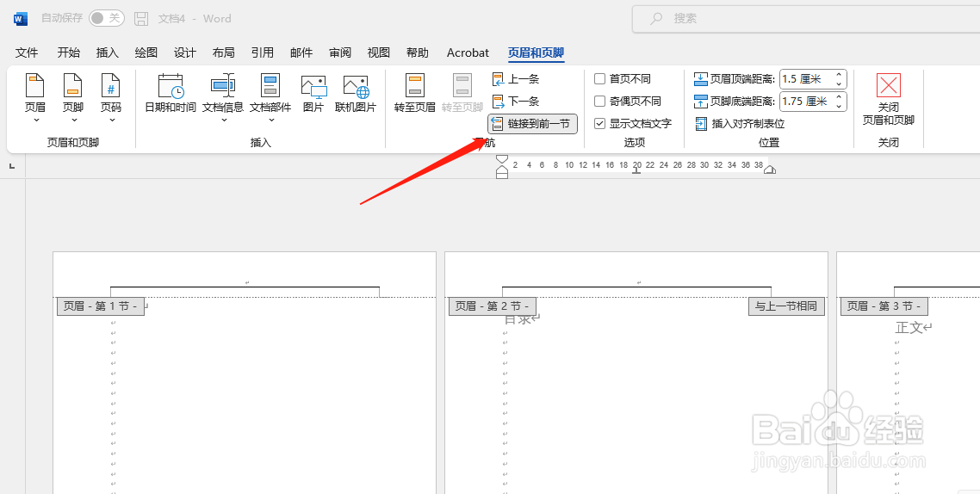Decrease 页脚底端距离 with down arrow
980x494 pixels.
(x=840, y=106)
